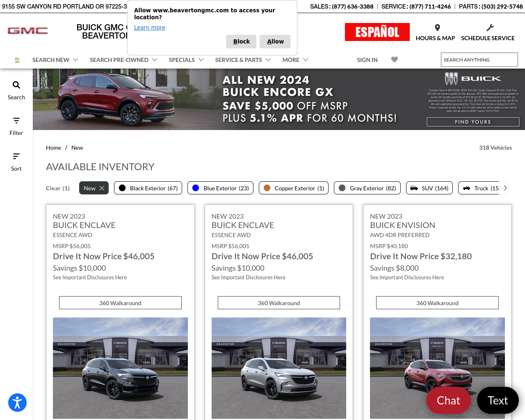Image resolution: width=525 pixels, height=420 pixels.
Task: Open Learn more link in location popup
Action: [150, 27]
